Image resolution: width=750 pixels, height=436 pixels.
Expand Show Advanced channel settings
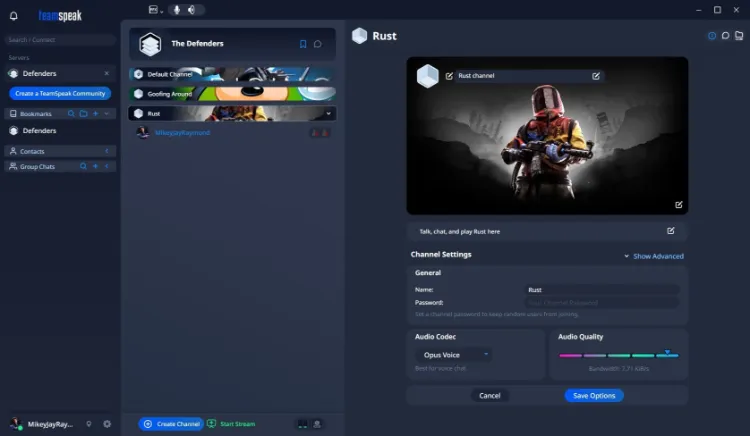654,256
